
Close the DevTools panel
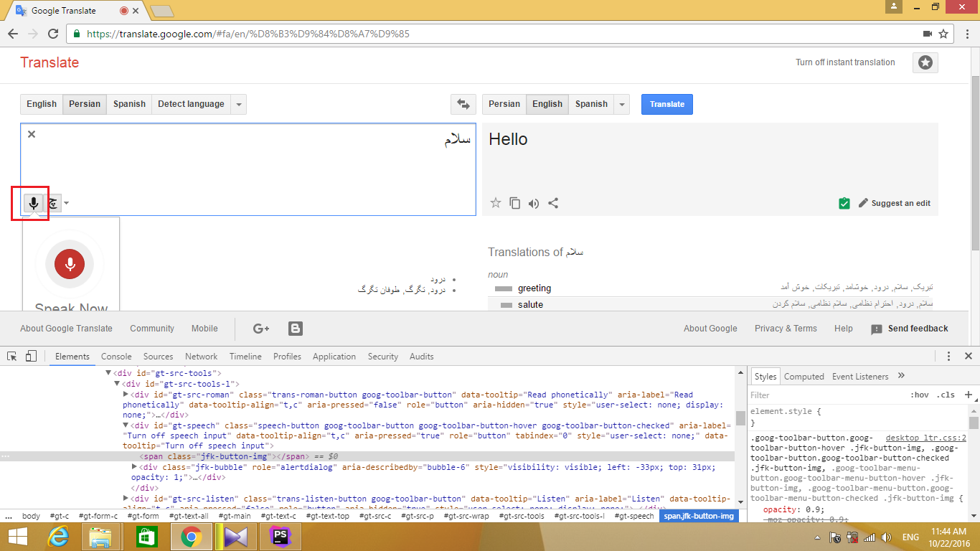coord(969,356)
